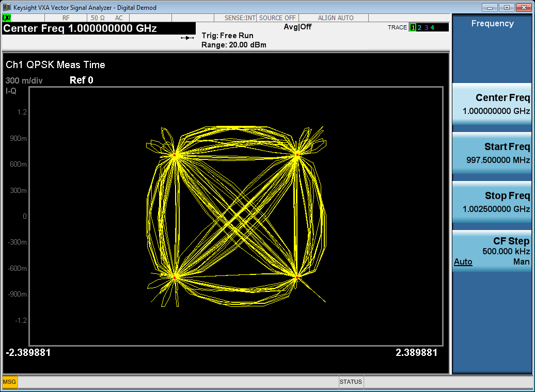
Task: Click the top-right red constellation point
Action: [x=297, y=154]
